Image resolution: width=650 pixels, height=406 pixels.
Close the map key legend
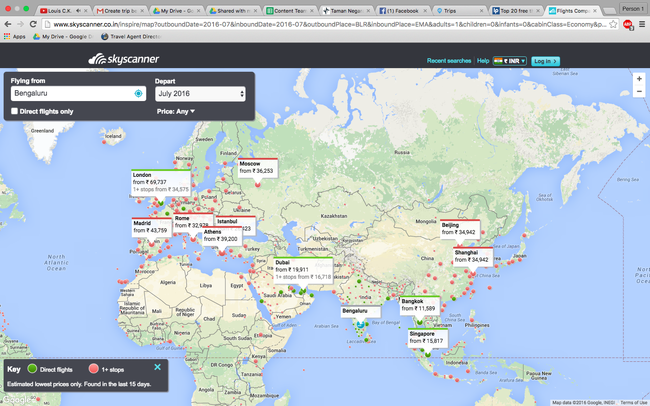point(158,367)
